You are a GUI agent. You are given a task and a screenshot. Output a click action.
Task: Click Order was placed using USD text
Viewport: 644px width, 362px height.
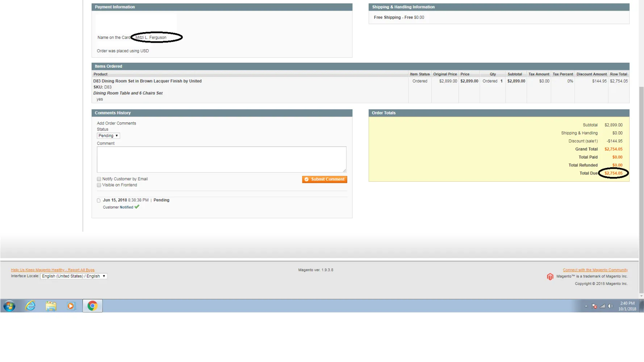pyautogui.click(x=123, y=51)
